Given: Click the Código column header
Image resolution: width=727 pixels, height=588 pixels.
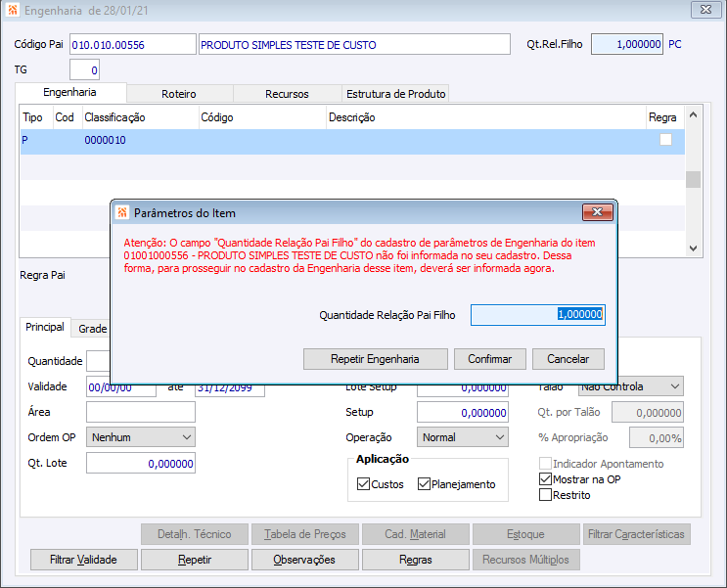Looking at the screenshot, I should [x=262, y=117].
